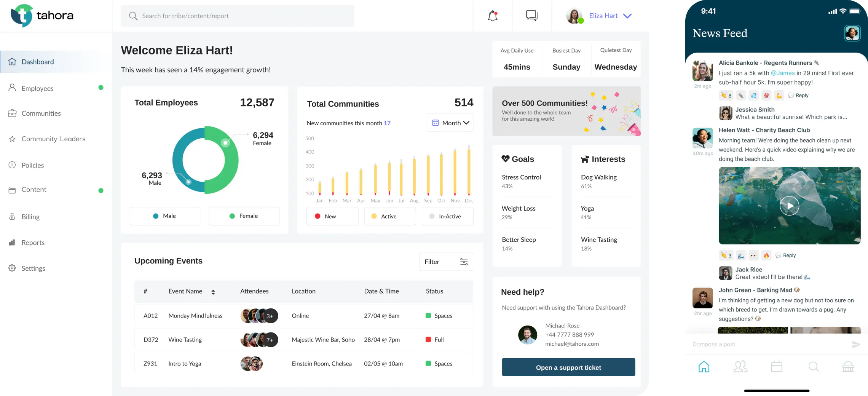The height and width of the screenshot is (396, 868).
Task: Play the beach clean up video
Action: (789, 206)
